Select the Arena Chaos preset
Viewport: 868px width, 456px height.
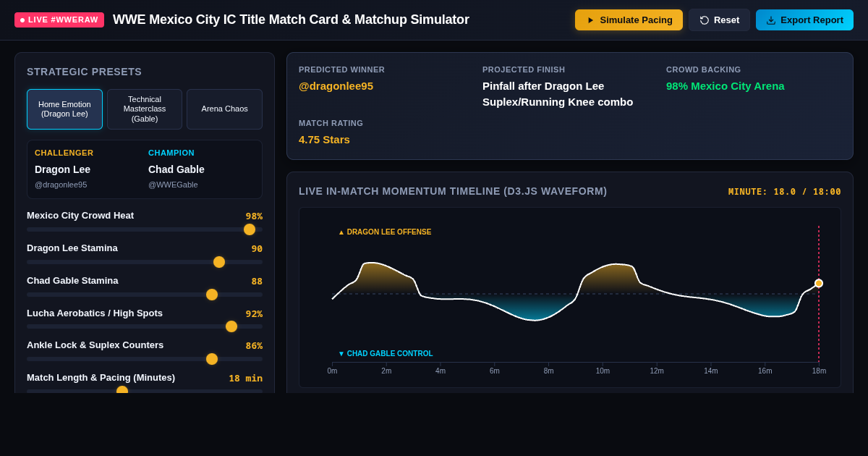click(224, 109)
